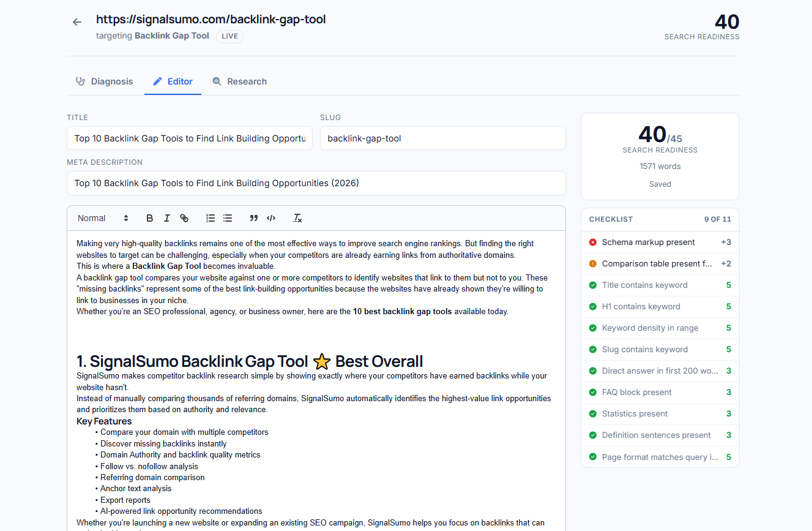Click the green check for Keyword density in range
The image size is (812, 531).
592,328
